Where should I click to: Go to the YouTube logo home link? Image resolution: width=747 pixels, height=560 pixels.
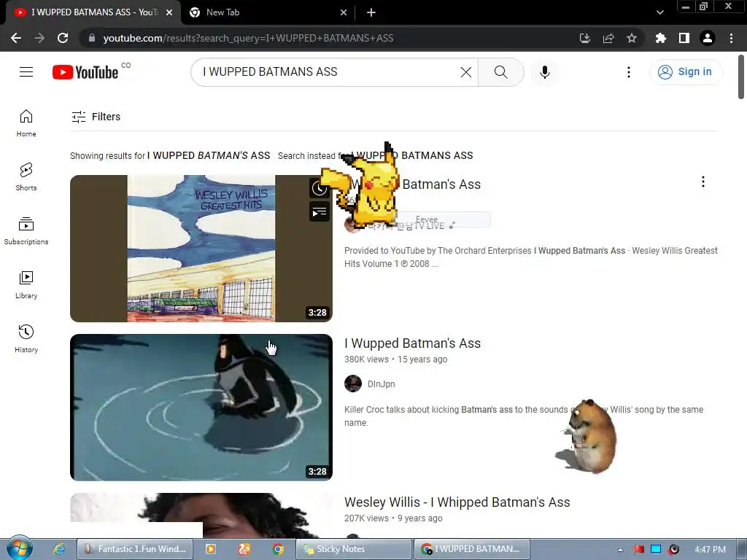point(85,72)
